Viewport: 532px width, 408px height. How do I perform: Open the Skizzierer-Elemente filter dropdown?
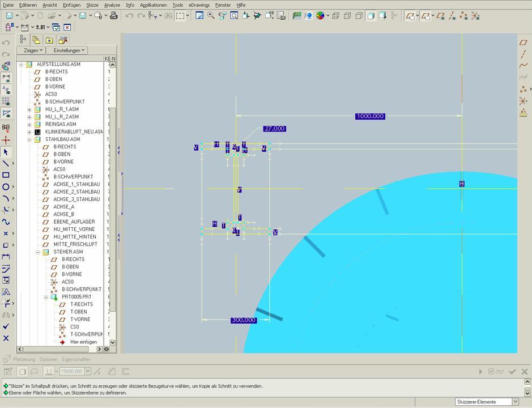515,402
